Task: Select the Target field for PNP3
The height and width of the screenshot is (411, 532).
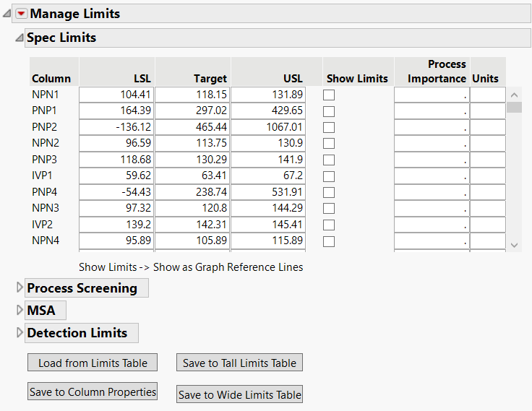Action: tap(192, 160)
